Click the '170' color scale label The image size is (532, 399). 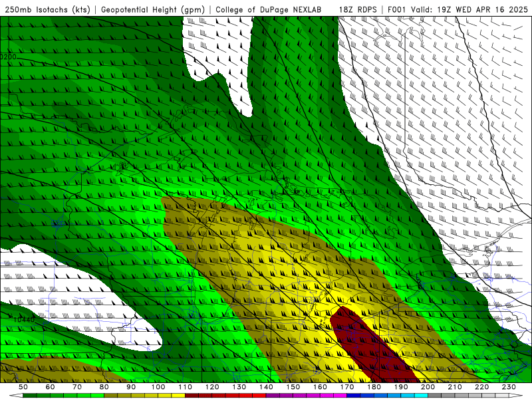347,387
